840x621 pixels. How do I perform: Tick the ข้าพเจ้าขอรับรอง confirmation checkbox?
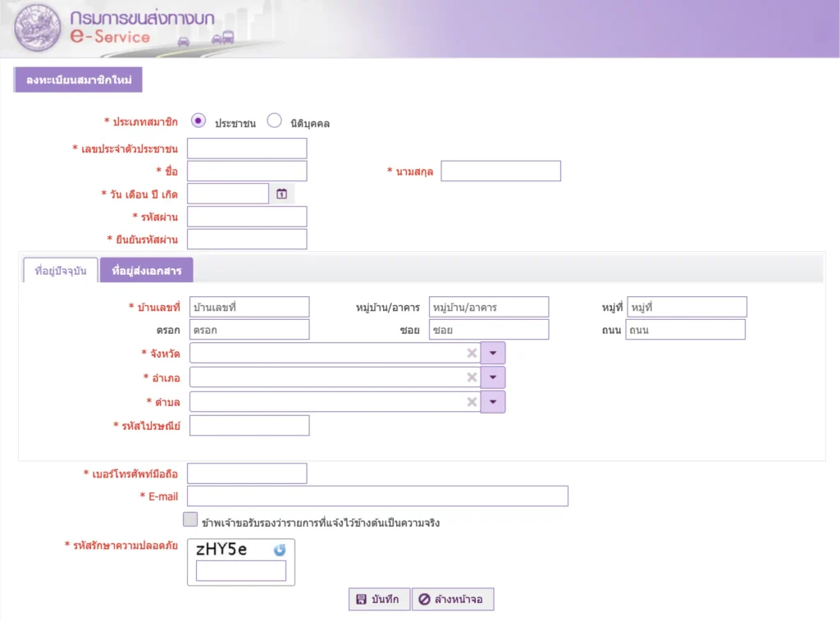190,519
